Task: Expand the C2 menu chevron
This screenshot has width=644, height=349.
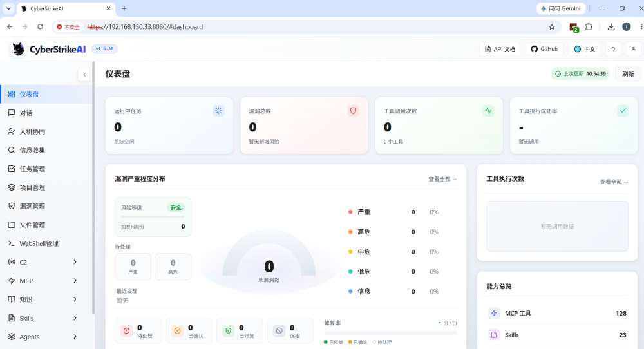Action: click(75, 262)
